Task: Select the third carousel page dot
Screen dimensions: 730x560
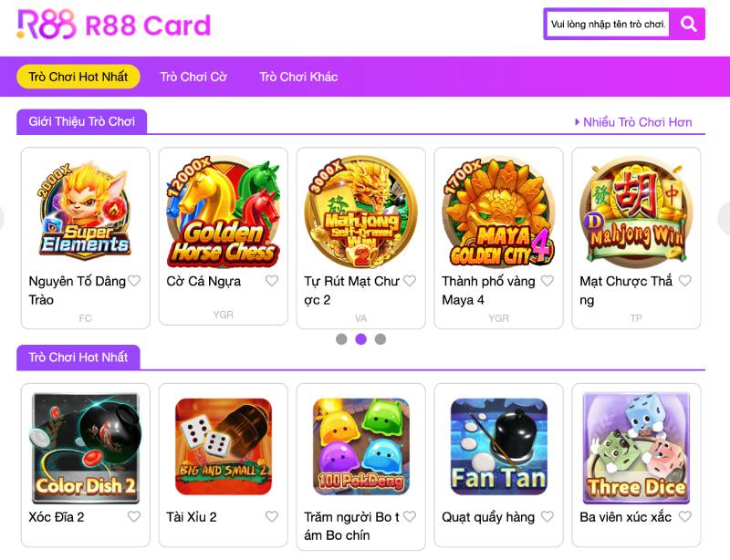Action: 381,339
